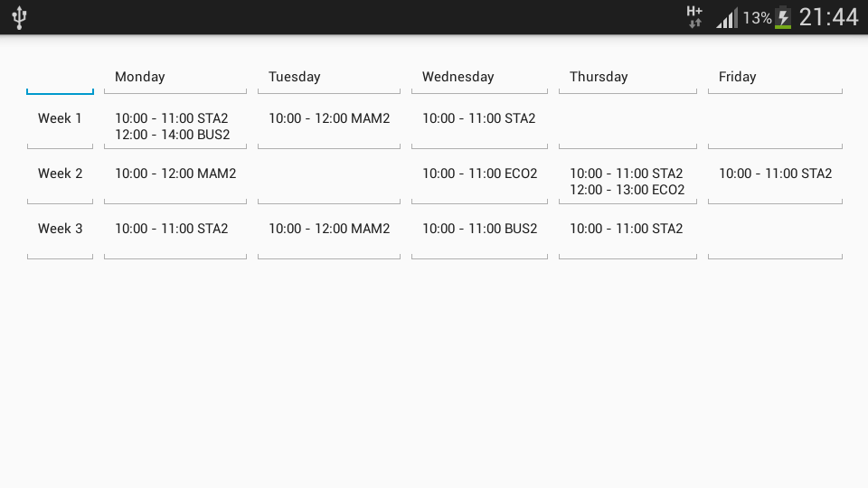Select the empty top-left header field

pos(60,78)
